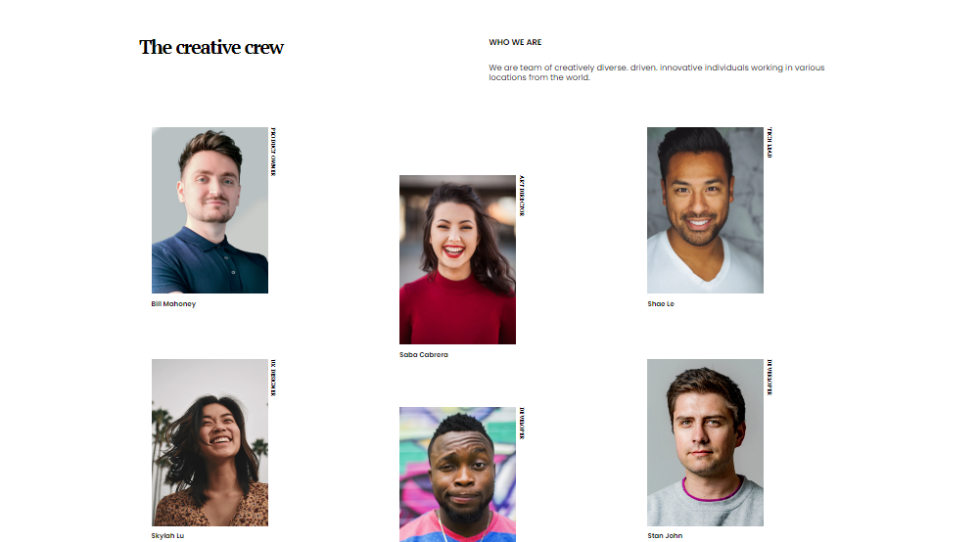Click the Bill Mahoney name caption
Viewport: 980px width, 542px height.
point(173,304)
